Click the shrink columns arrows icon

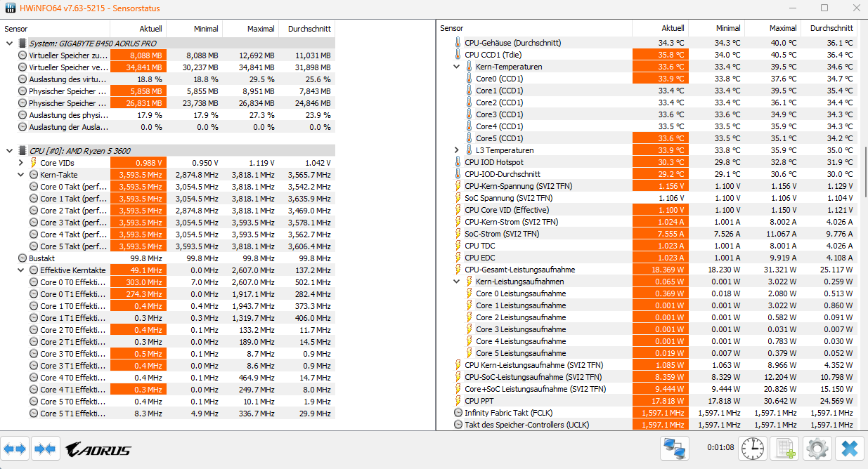point(45,449)
